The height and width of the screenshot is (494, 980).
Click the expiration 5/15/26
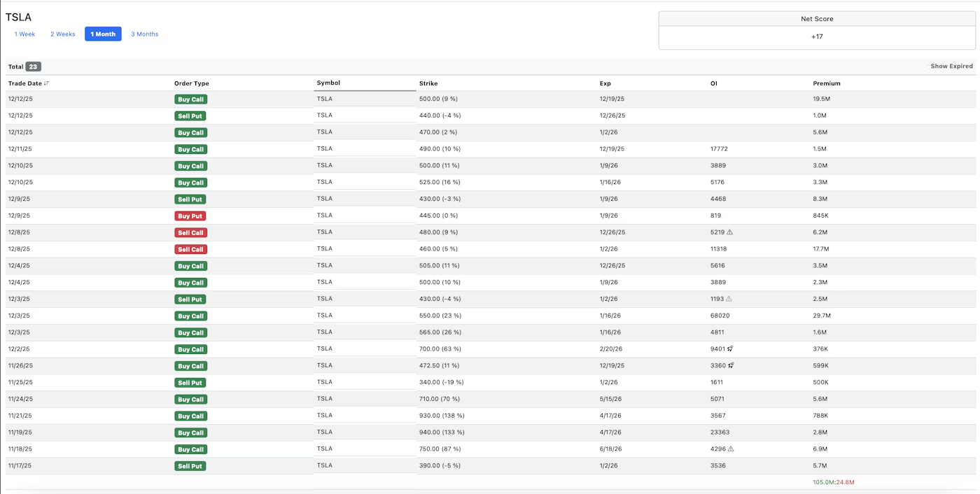(611, 399)
